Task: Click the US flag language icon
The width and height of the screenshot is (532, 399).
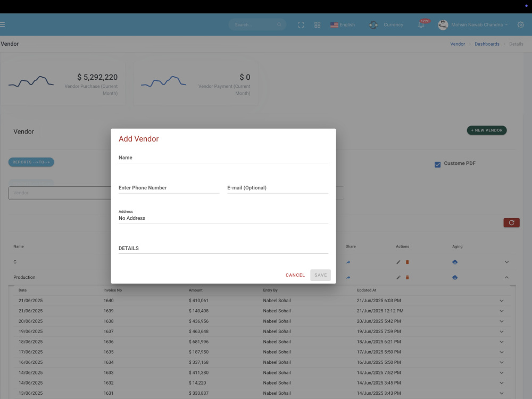Action: point(334,25)
